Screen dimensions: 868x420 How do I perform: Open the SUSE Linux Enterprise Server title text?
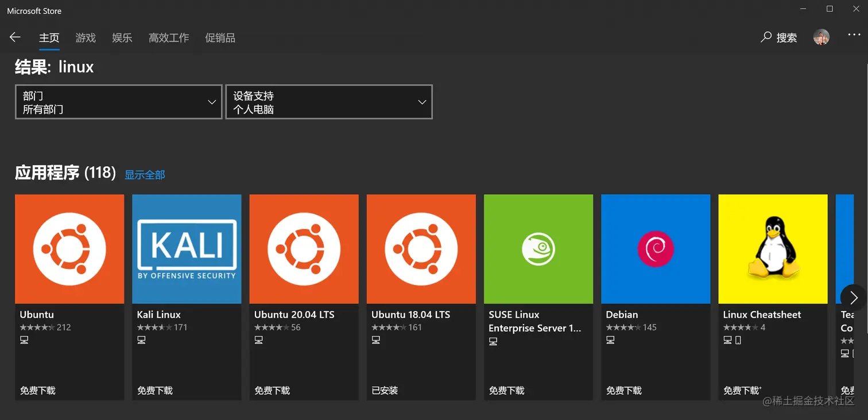tap(535, 321)
